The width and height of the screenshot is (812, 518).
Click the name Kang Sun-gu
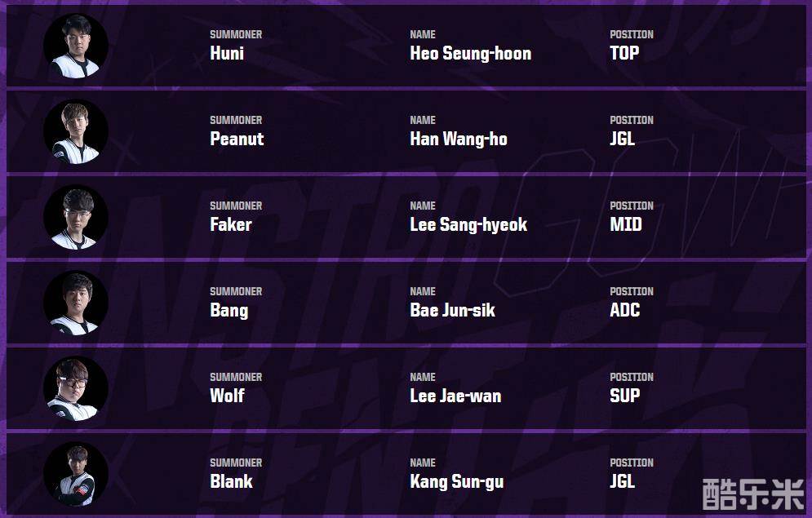[456, 482]
